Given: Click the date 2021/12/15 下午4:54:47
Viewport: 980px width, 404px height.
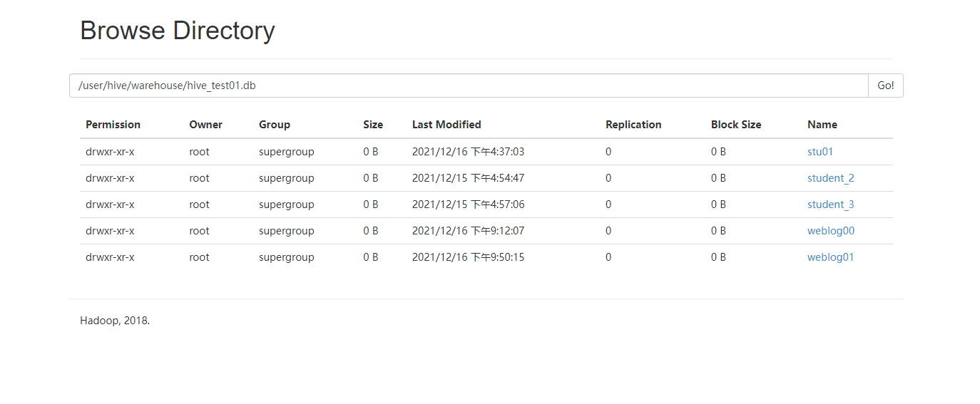Looking at the screenshot, I should [468, 178].
